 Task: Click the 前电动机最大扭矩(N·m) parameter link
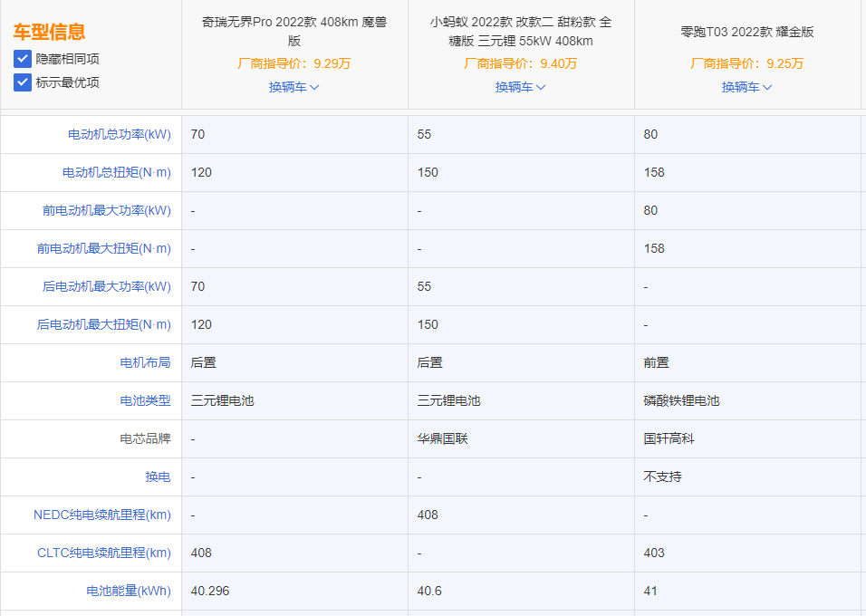tap(104, 248)
